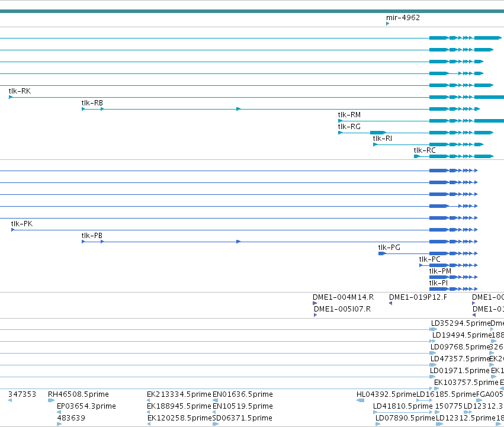
Task: Select the tlk-PB protein label
Action: click(92, 236)
